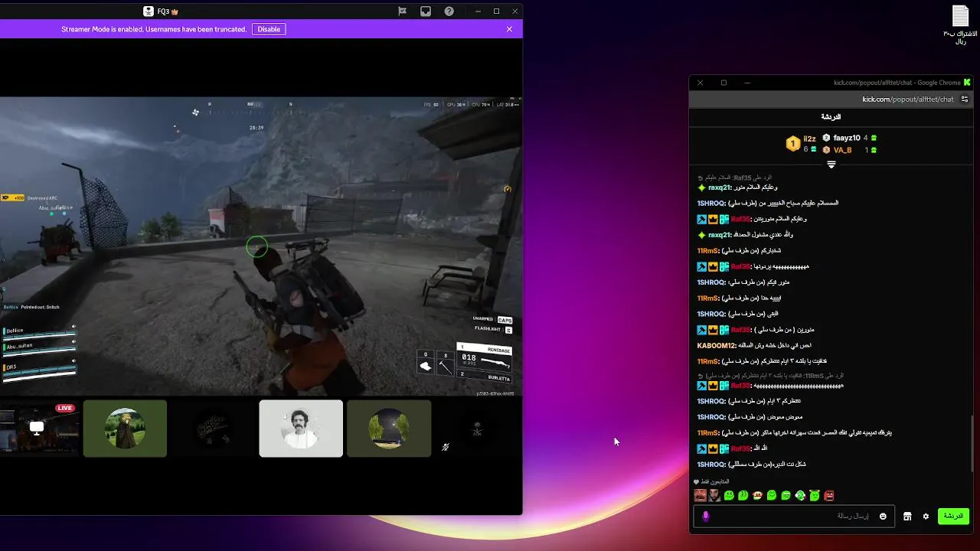Open faayz10 in the gift leaderboard
The image size is (980, 551).
point(847,138)
